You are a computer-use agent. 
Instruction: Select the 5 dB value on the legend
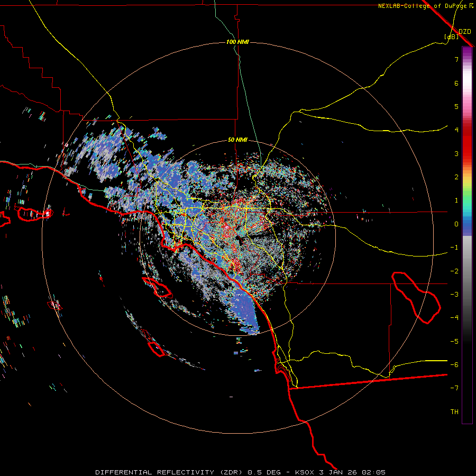[x=456, y=106]
